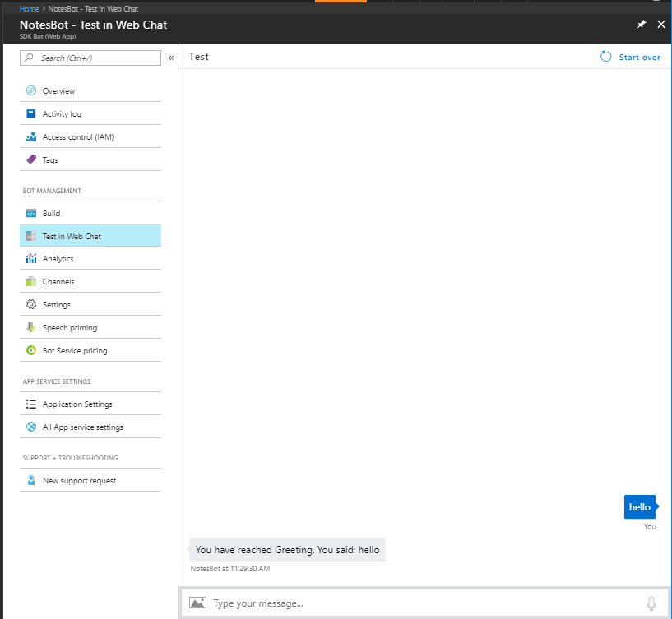Click the Channels icon in sidebar
This screenshot has height=619, width=672.
point(30,281)
